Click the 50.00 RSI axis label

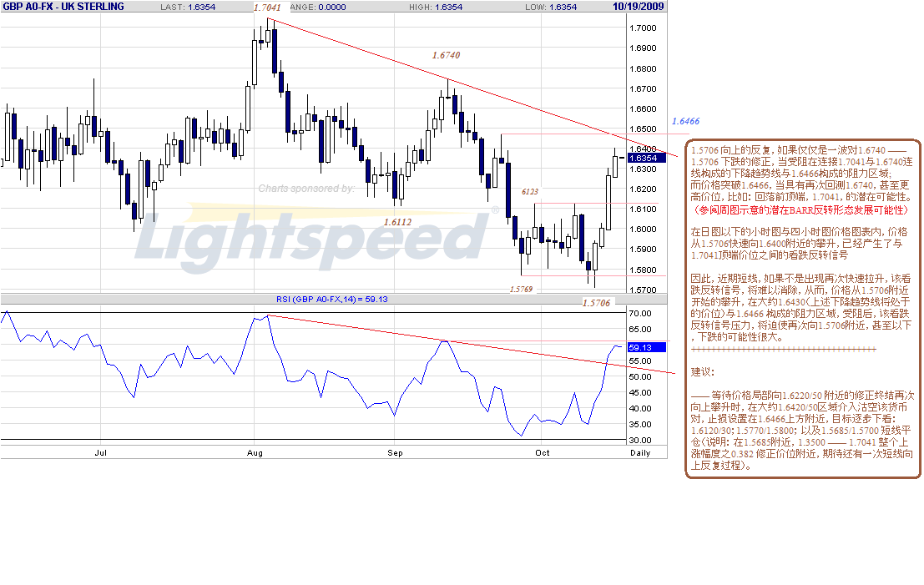(640, 376)
